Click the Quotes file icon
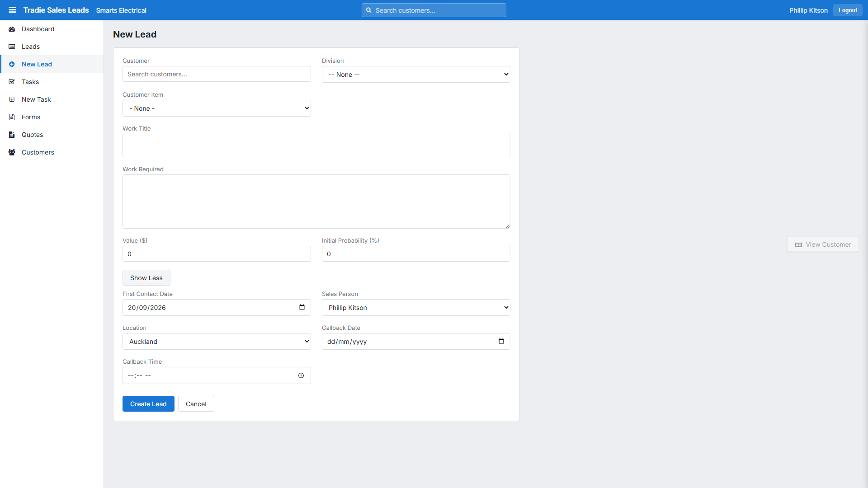Viewport: 868px width, 488px height. pos(12,135)
